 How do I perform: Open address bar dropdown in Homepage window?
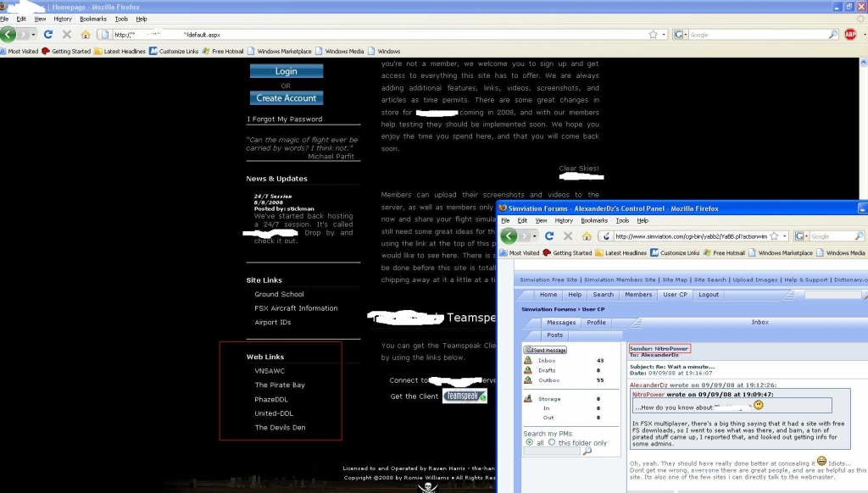[664, 35]
